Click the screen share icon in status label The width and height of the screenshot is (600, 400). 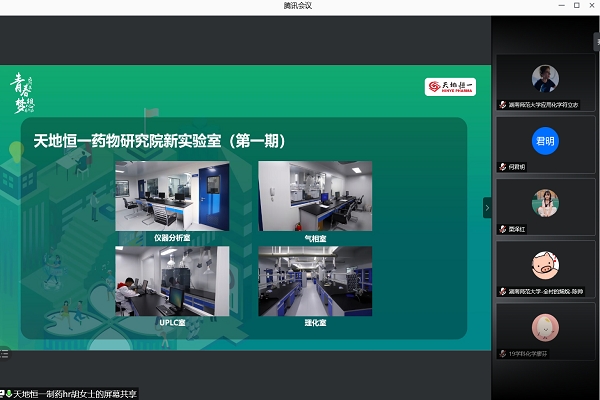4,393
